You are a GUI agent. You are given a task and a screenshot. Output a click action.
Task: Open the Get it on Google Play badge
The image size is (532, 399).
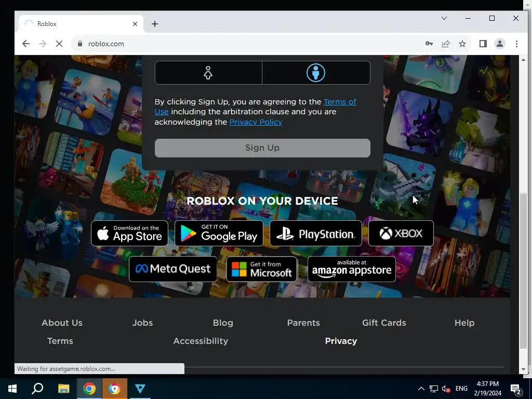click(x=219, y=233)
